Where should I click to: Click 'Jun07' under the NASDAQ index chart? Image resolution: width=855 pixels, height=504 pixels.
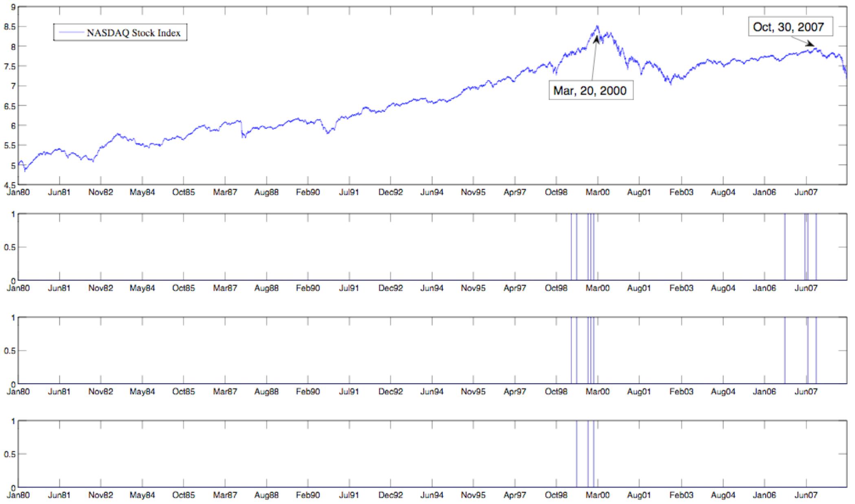pos(806,193)
